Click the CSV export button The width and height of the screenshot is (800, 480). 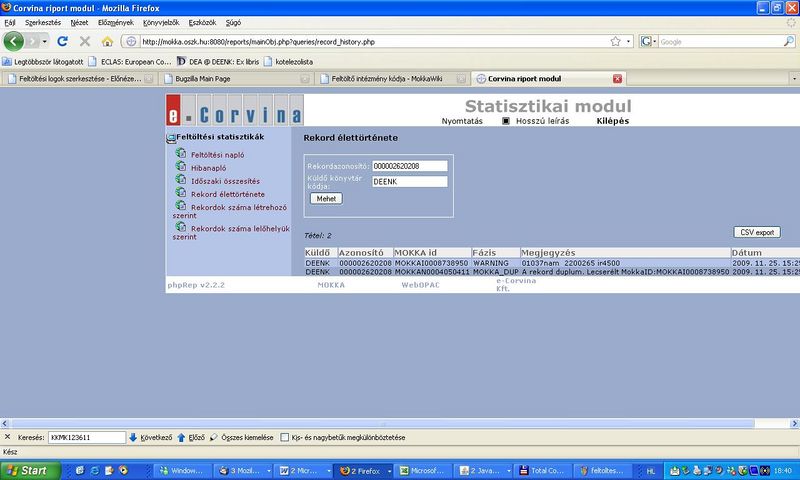[755, 232]
